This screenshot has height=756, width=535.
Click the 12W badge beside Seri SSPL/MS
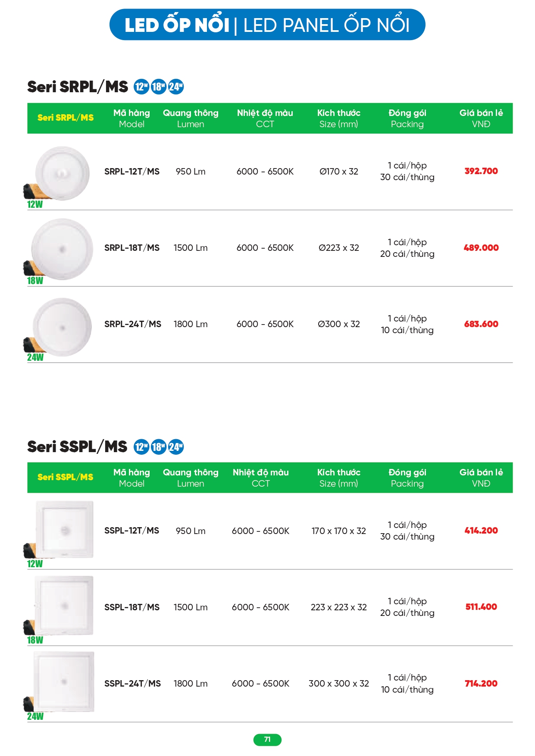(141, 447)
